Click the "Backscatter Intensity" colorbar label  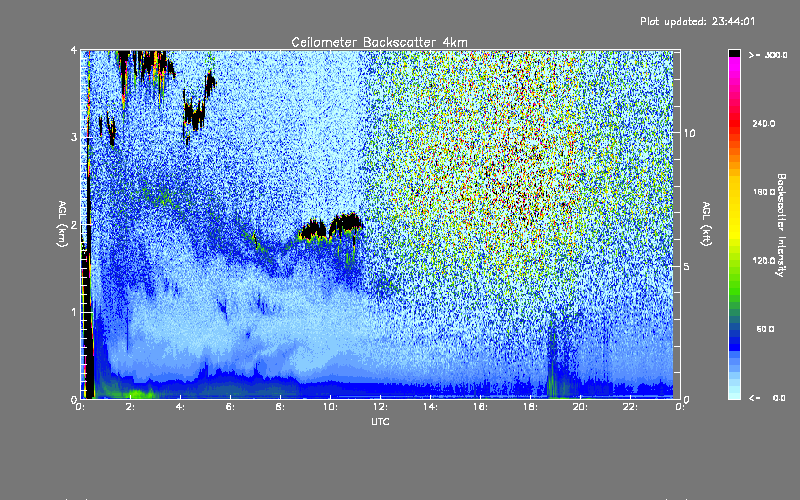click(x=781, y=225)
